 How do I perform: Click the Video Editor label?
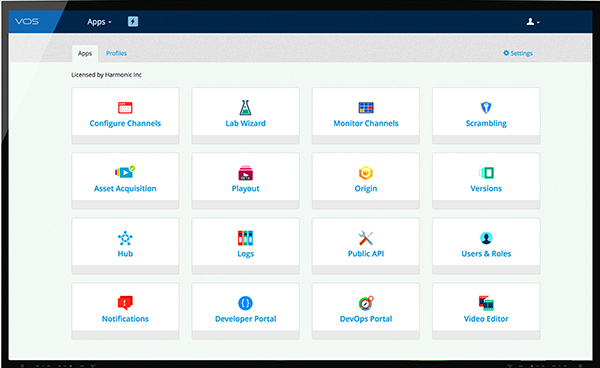coord(486,318)
